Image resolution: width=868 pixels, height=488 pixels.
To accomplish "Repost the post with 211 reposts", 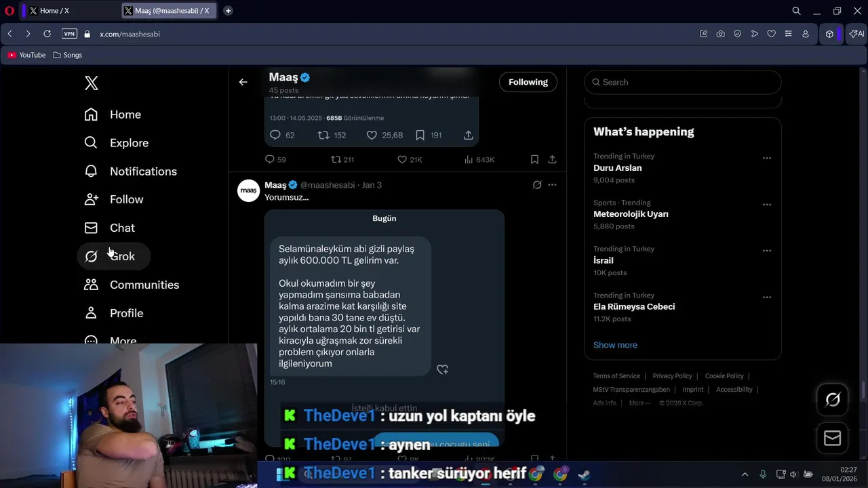I will 342,159.
